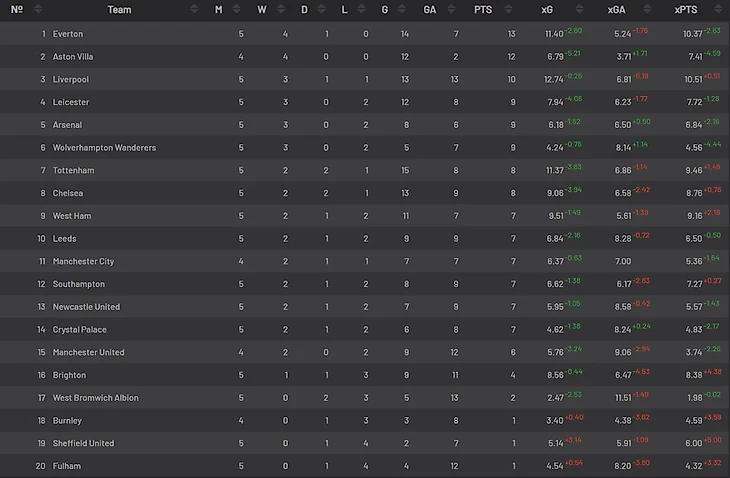Click the W wins column header
The width and height of the screenshot is (730, 478).
pos(262,10)
